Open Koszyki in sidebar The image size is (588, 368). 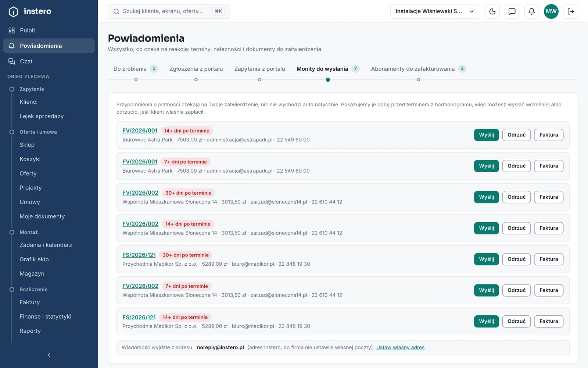point(30,159)
